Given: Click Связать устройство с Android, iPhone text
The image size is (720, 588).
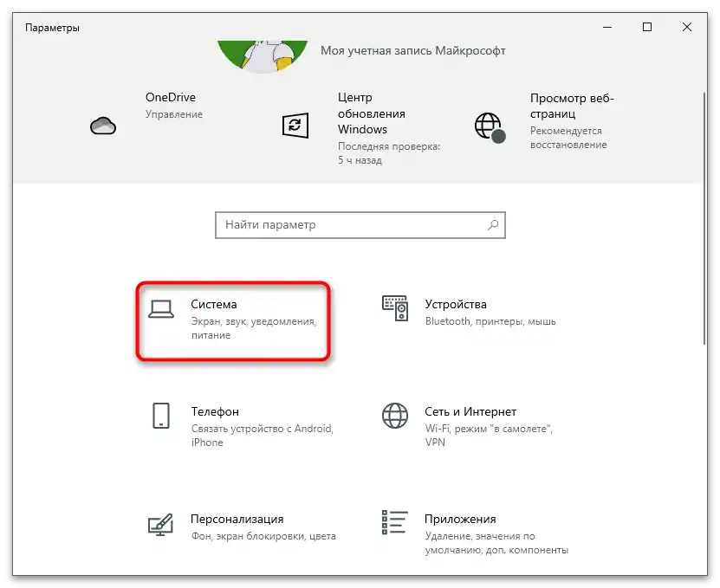Looking at the screenshot, I should 263,436.
